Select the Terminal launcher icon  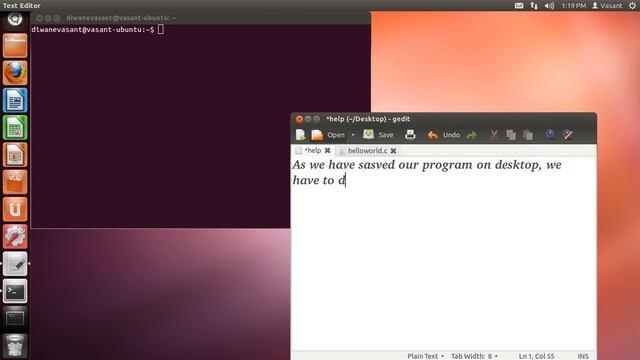pyautogui.click(x=15, y=291)
